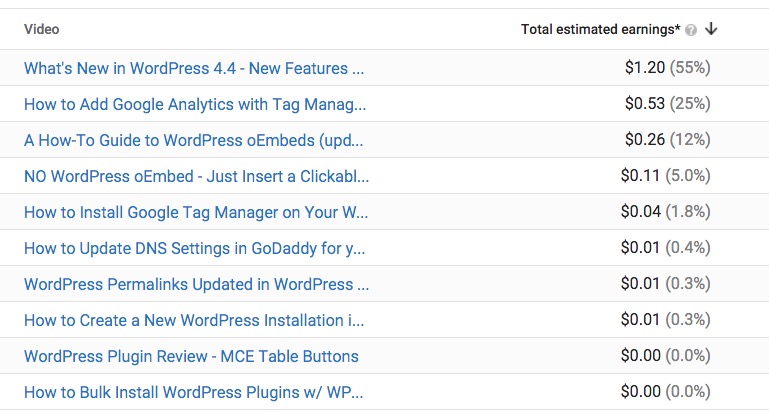Toggle the descending sort arrow for earnings

(711, 29)
